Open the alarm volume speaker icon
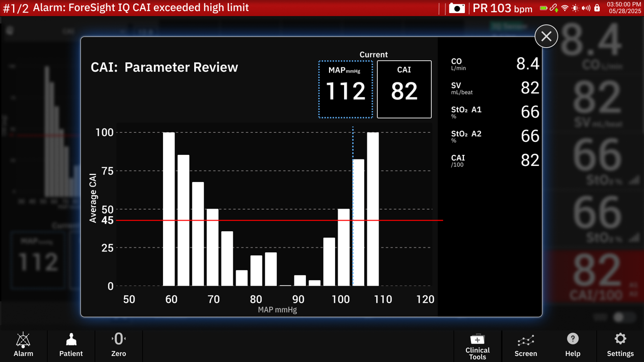 tap(586, 8)
